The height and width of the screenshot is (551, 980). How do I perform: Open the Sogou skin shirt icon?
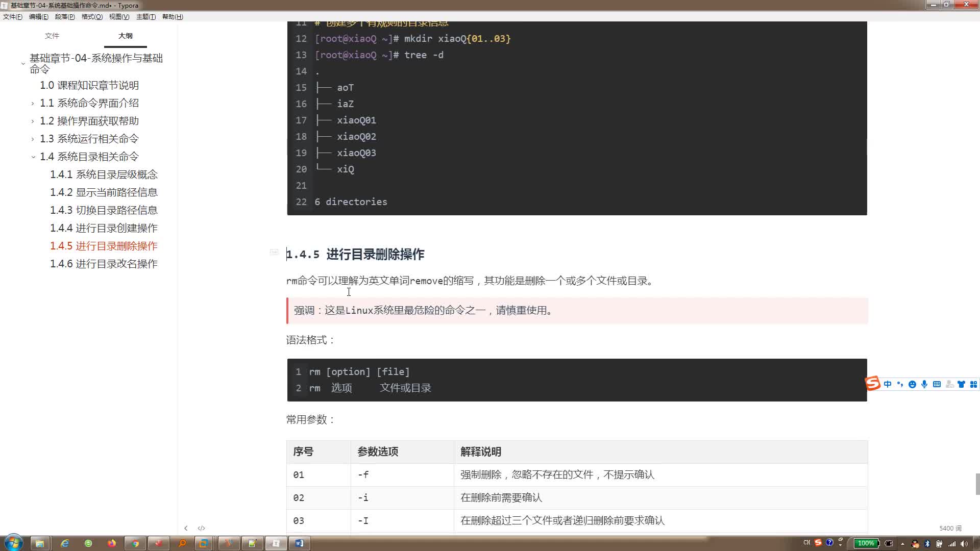coord(962,384)
